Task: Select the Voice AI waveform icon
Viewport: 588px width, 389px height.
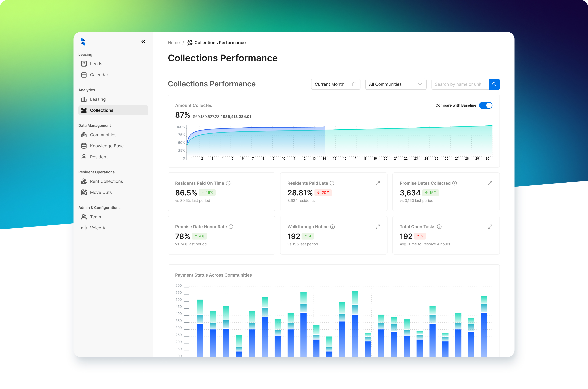Action: coord(84,228)
